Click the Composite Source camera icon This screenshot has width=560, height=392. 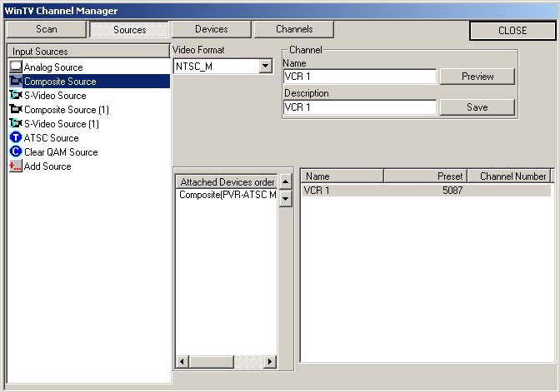(x=16, y=81)
